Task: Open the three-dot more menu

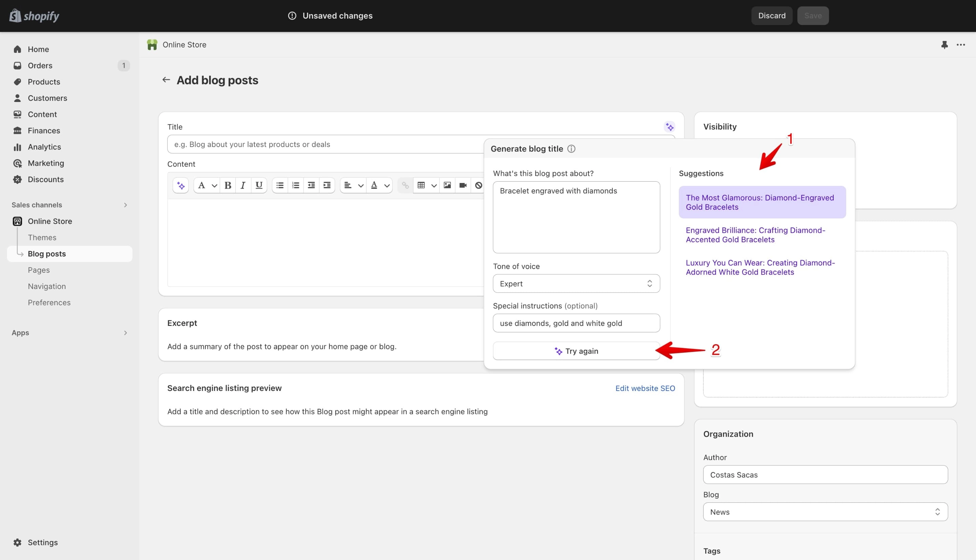Action: tap(961, 45)
